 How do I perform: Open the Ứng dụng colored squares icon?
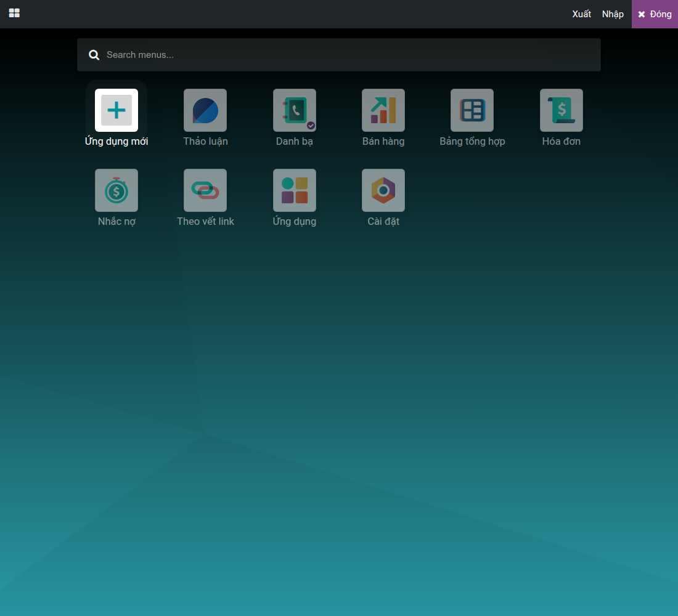[x=295, y=190]
